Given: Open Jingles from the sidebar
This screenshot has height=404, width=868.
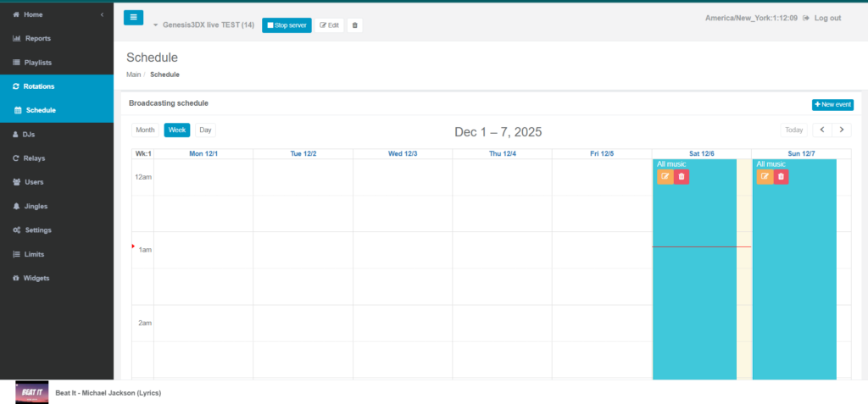Looking at the screenshot, I should pyautogui.click(x=36, y=206).
